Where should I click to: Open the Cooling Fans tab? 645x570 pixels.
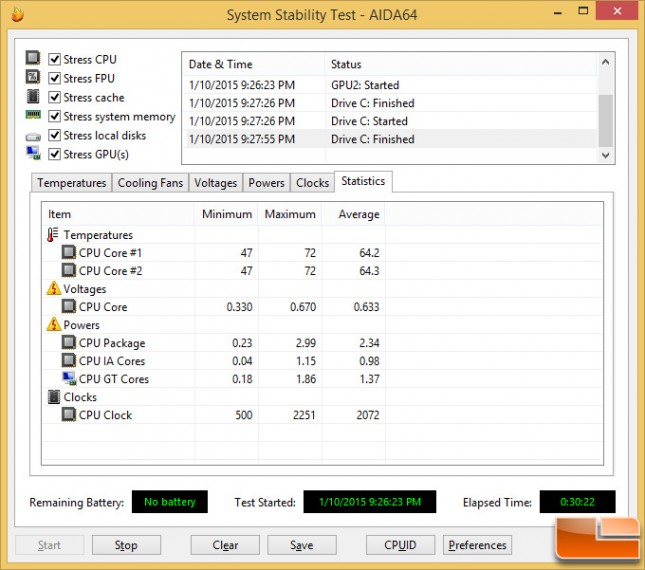(x=150, y=183)
